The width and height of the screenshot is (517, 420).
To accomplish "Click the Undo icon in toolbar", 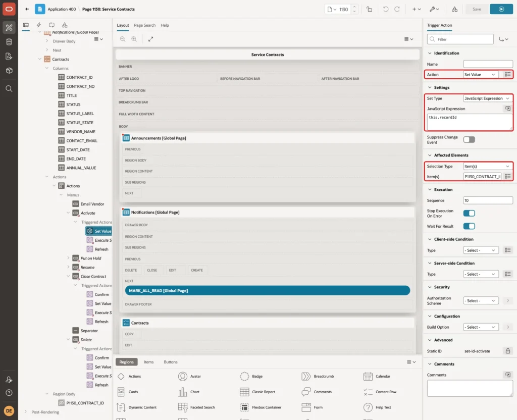I will (385, 9).
